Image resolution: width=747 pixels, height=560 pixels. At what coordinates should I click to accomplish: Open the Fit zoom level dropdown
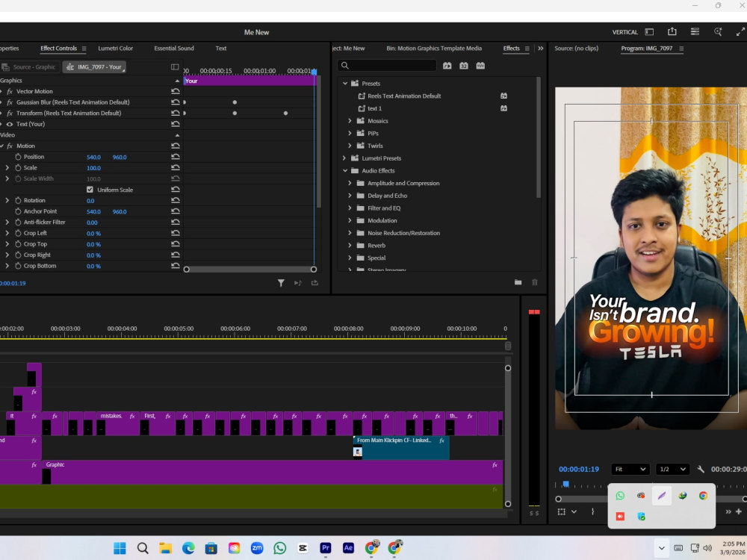pyautogui.click(x=630, y=469)
